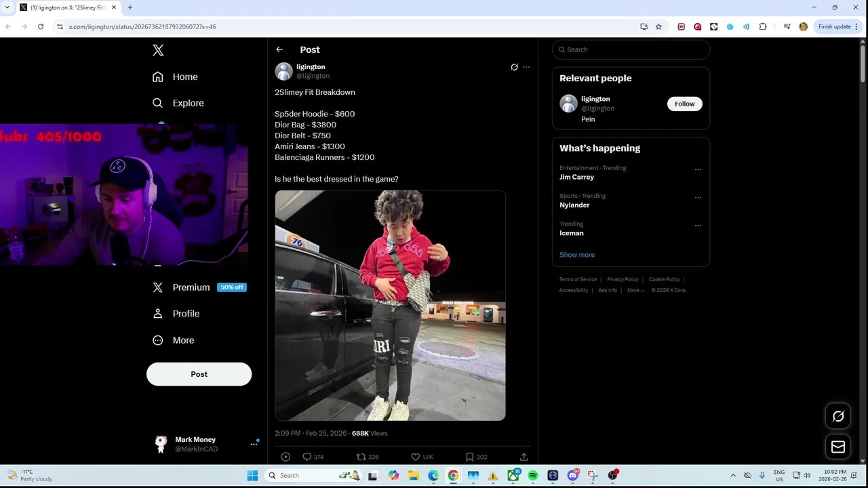This screenshot has width=868, height=488.
Task: Open the Jim Carrey trending topic
Action: [576, 177]
